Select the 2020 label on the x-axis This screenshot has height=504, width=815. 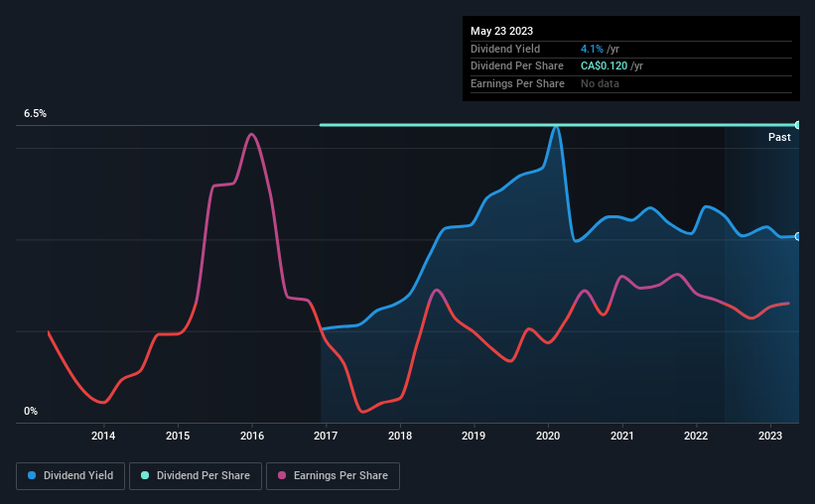[548, 436]
